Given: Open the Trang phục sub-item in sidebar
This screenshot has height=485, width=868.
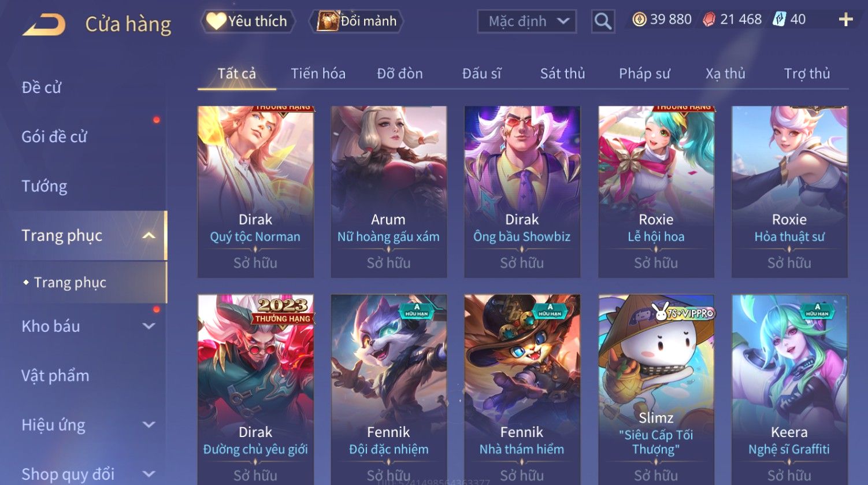Looking at the screenshot, I should (x=70, y=283).
